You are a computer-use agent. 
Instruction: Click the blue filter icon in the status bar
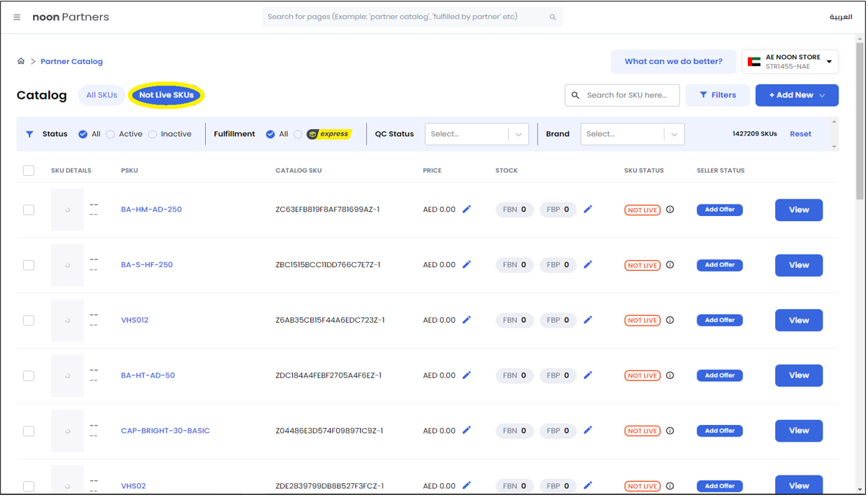point(30,133)
